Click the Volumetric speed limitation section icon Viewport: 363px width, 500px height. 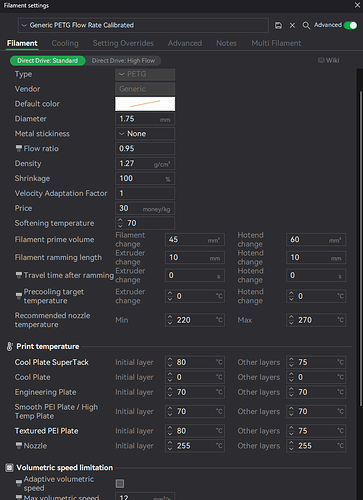[x=9, y=468]
